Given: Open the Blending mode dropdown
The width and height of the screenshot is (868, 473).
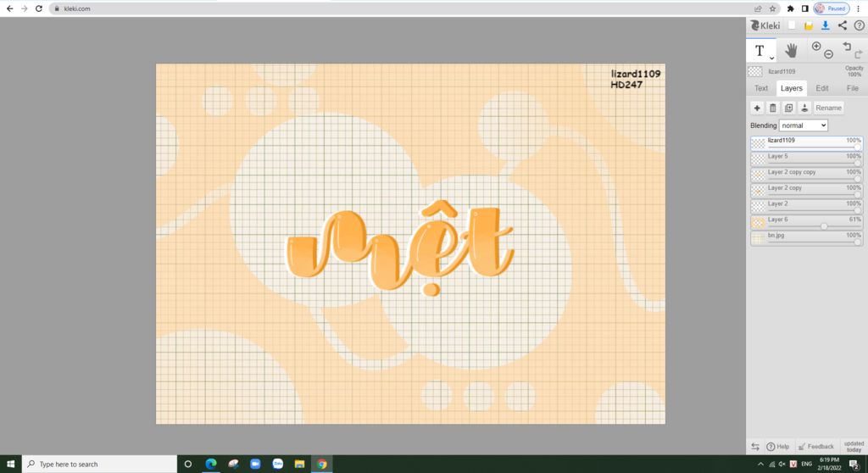Looking at the screenshot, I should 804,125.
